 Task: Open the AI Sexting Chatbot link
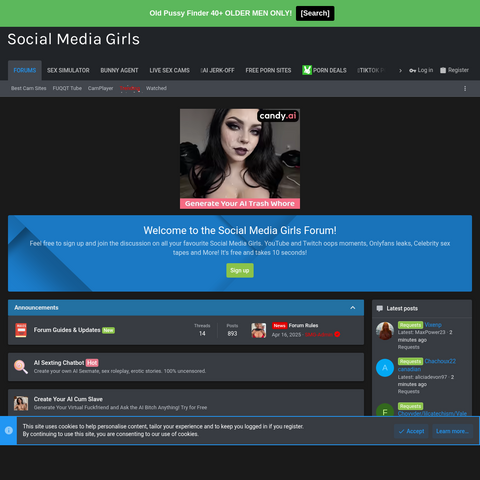tap(59, 363)
